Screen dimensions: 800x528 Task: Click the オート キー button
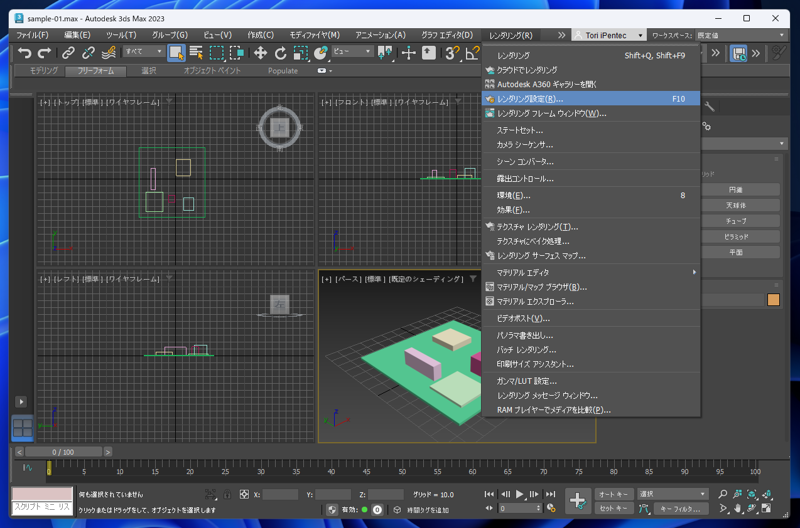(614, 494)
